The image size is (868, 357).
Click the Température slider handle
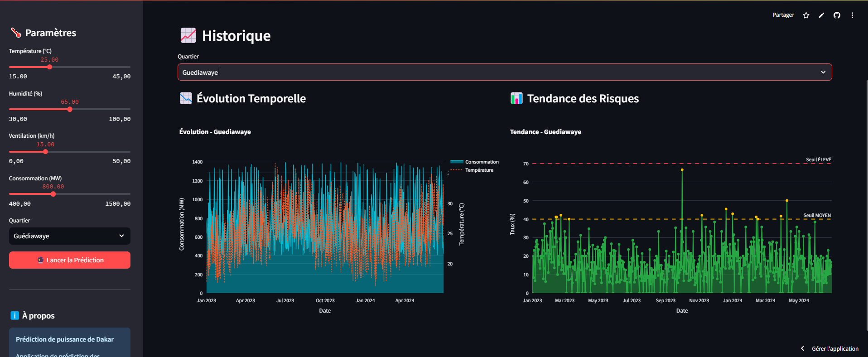click(x=49, y=67)
